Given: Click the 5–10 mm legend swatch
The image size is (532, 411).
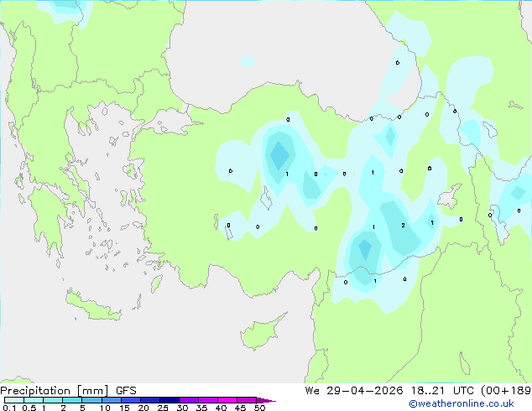Looking at the screenshot, I should click(91, 400).
